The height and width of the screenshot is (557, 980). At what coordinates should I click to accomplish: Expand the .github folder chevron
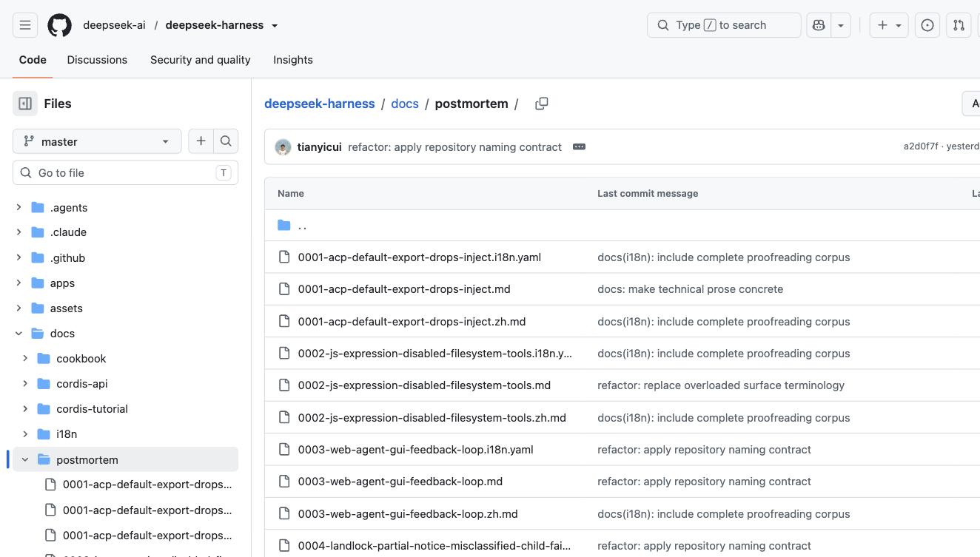19,258
